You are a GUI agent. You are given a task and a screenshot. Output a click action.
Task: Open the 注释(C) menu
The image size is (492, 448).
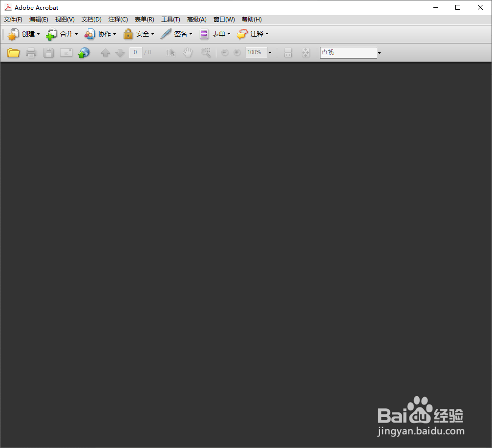tap(118, 20)
